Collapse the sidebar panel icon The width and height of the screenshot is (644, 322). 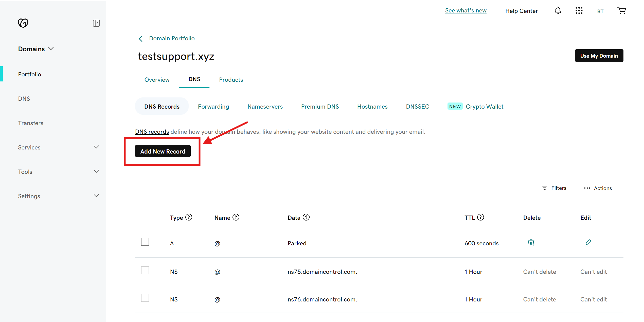click(x=96, y=23)
